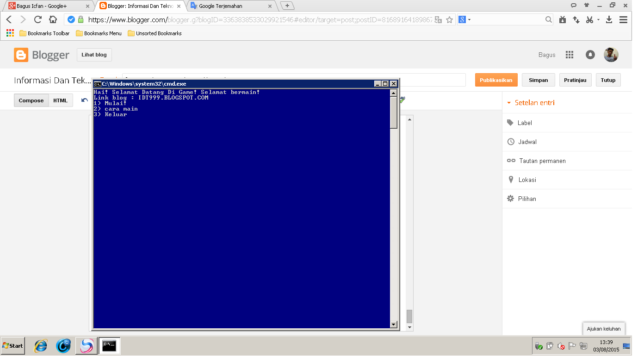Image resolution: width=644 pixels, height=363 pixels.
Task: Click the muted volume tray icon
Action: 561,346
